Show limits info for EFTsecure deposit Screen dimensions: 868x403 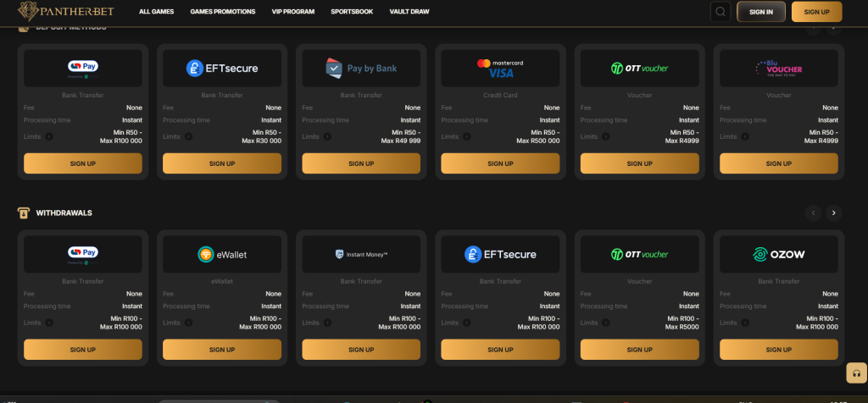pos(188,136)
